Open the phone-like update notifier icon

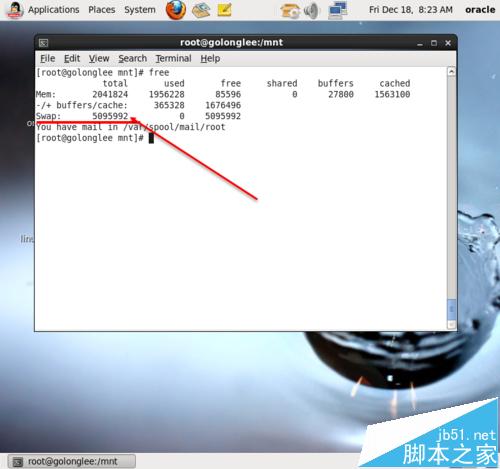click(290, 10)
